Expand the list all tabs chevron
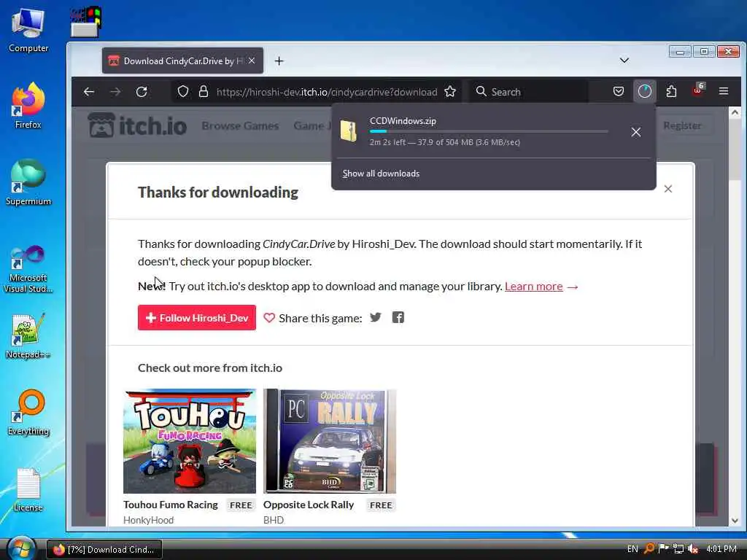This screenshot has width=747, height=560. tap(624, 61)
